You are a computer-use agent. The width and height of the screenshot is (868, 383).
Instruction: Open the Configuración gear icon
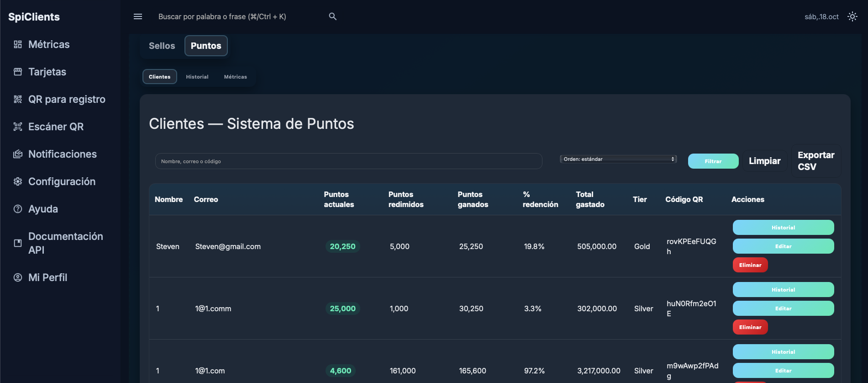tap(18, 181)
